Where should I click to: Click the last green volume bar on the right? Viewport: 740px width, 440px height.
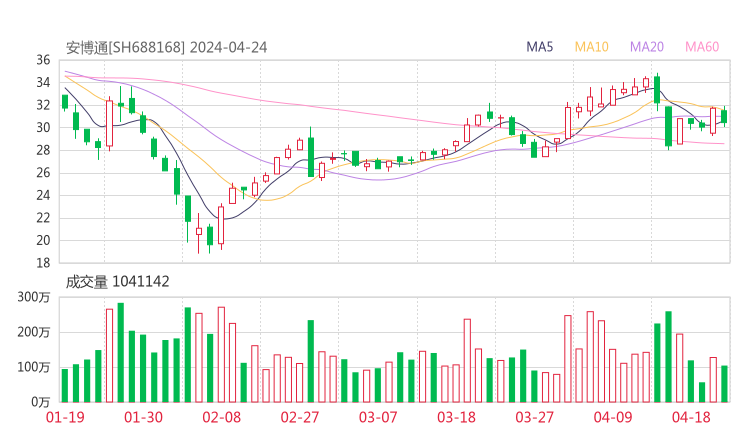click(x=724, y=384)
